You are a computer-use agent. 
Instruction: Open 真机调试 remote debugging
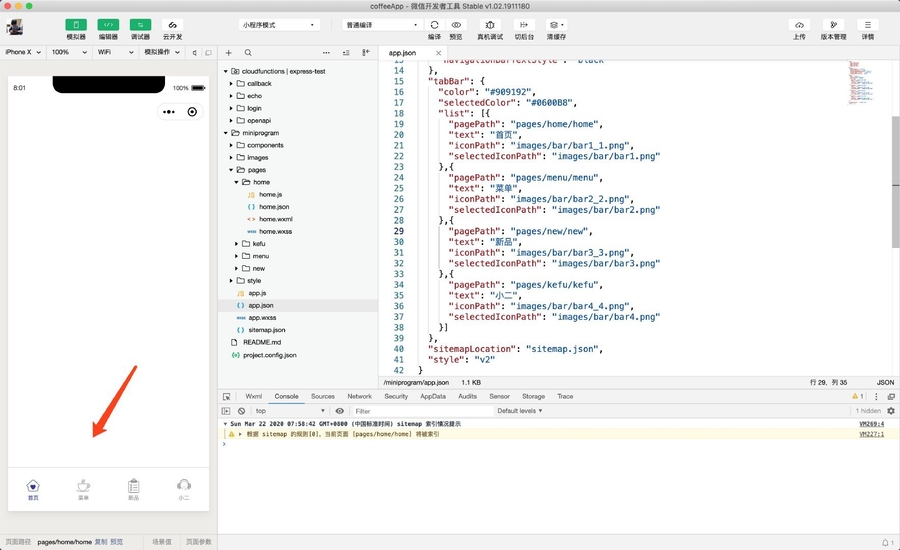[x=490, y=25]
